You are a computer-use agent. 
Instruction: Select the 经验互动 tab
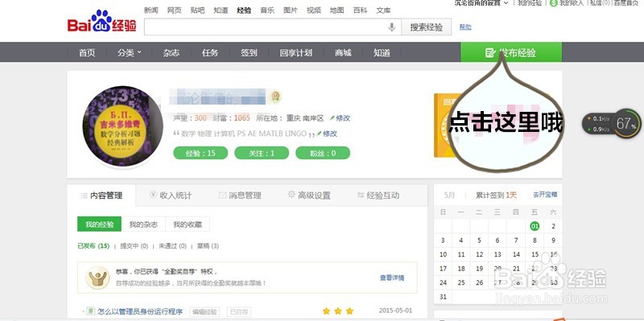click(378, 195)
